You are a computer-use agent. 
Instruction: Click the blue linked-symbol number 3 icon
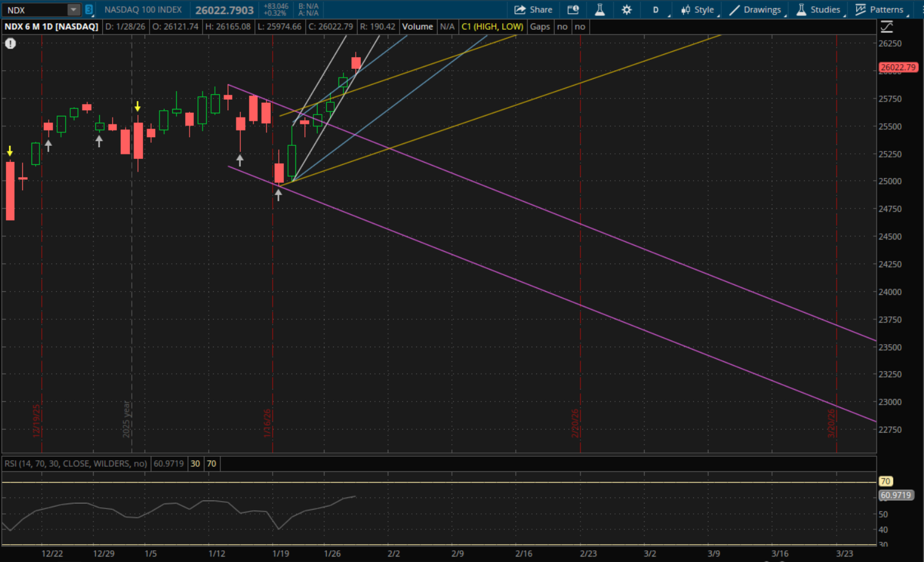[x=89, y=10]
